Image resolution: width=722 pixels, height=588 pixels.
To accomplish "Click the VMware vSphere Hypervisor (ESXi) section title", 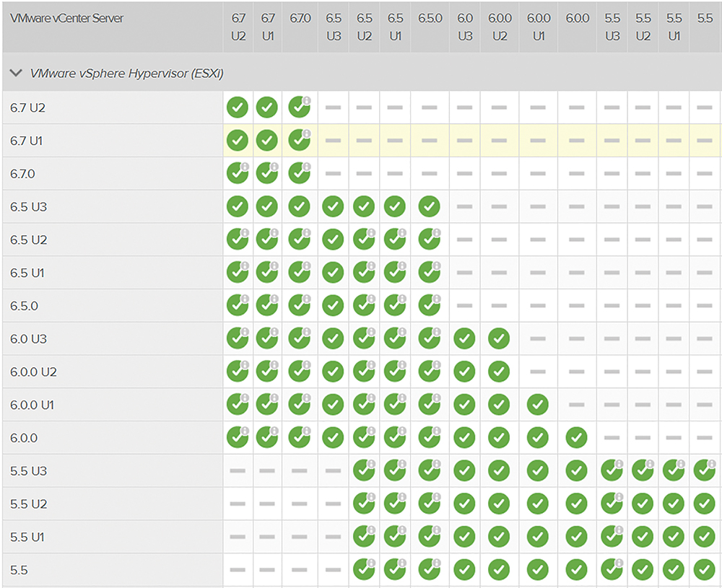I will (x=126, y=74).
